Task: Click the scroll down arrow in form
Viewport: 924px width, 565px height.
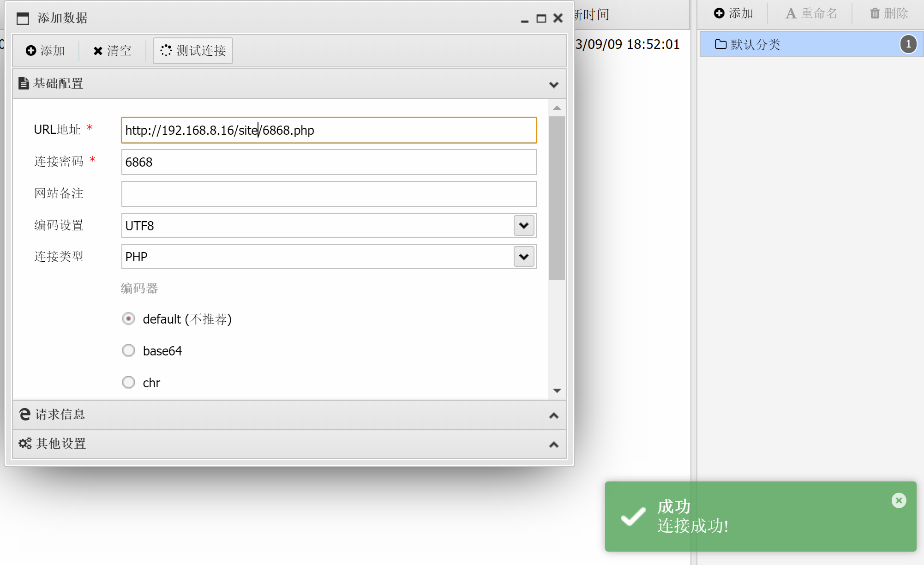Action: pyautogui.click(x=557, y=391)
